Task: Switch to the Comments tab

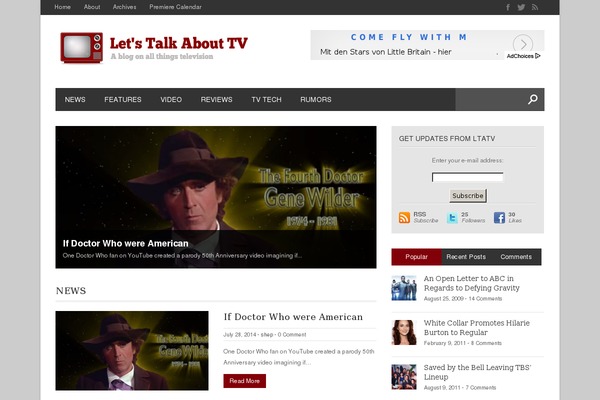Action: click(516, 257)
